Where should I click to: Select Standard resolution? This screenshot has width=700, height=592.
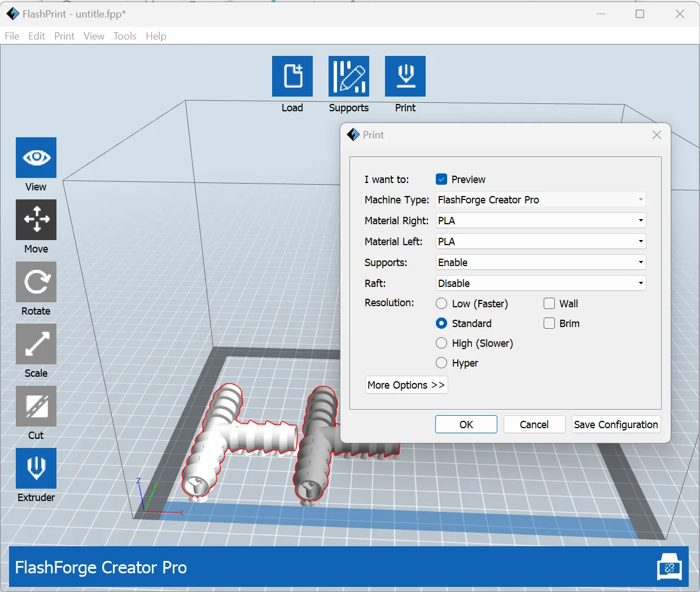coord(441,323)
